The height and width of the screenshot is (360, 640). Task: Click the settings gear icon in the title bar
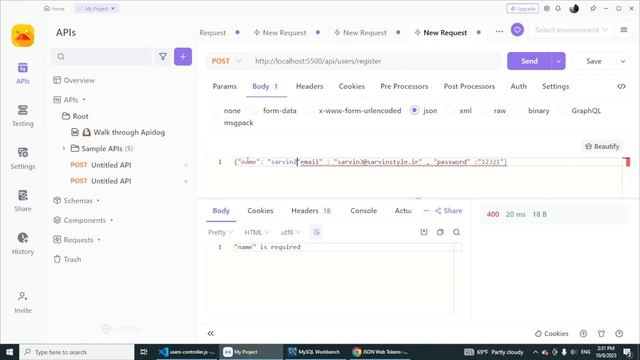tap(547, 9)
